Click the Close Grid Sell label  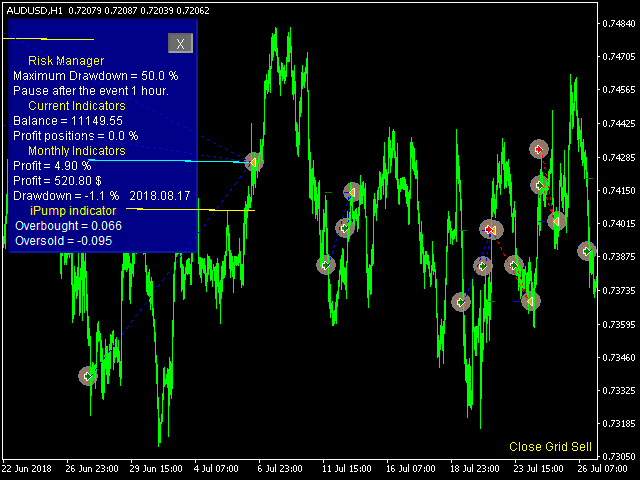[550, 447]
